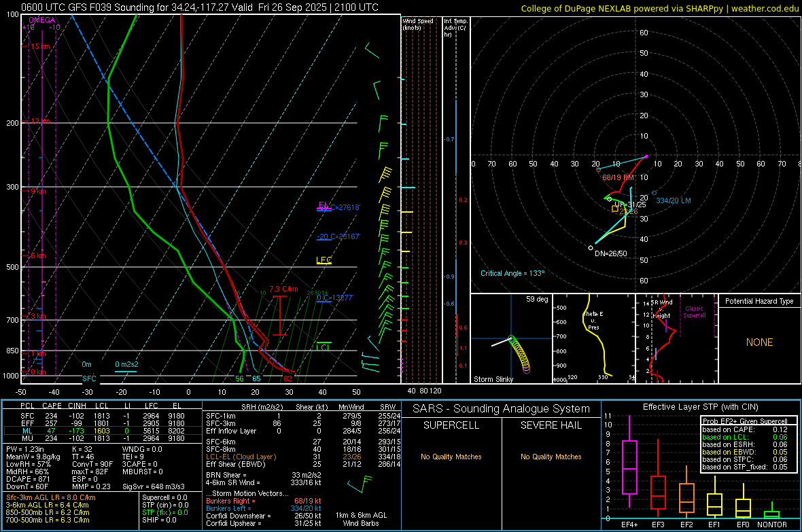Select the highlighted ML parcel row
Screen dimensions: 802x532
[102, 431]
